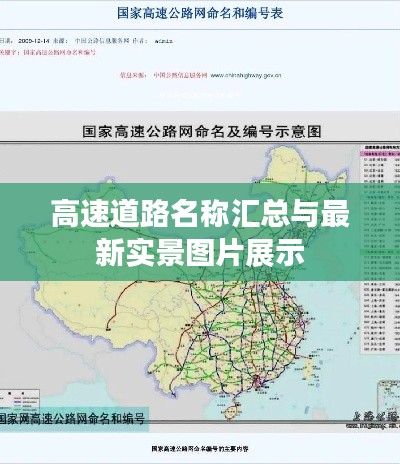Click the author name admin
Image resolution: width=400 pixels, height=464 pixels.
click(164, 41)
